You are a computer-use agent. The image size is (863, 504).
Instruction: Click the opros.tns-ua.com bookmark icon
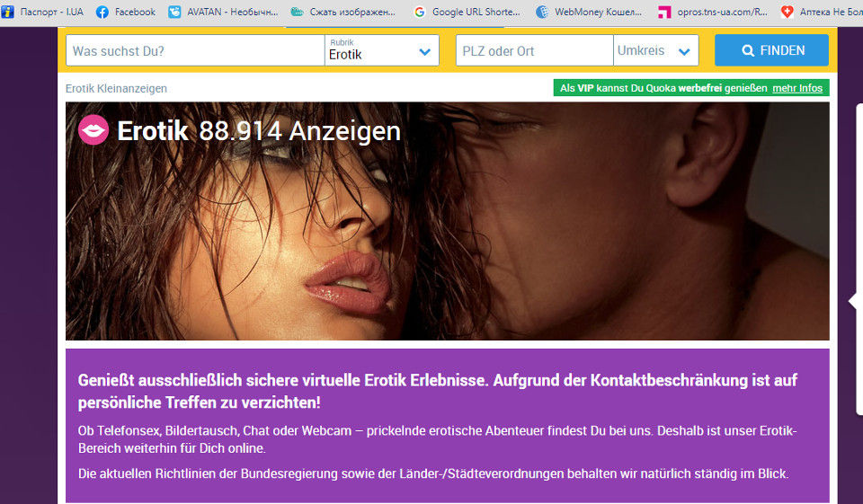[664, 12]
